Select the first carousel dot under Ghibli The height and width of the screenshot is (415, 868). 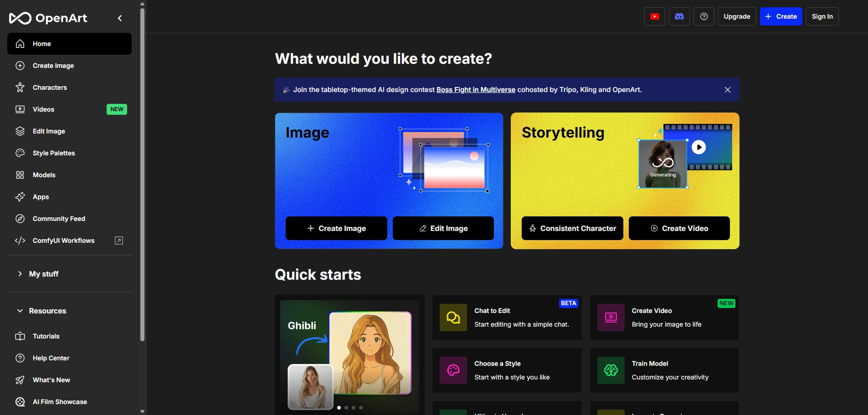(x=339, y=408)
